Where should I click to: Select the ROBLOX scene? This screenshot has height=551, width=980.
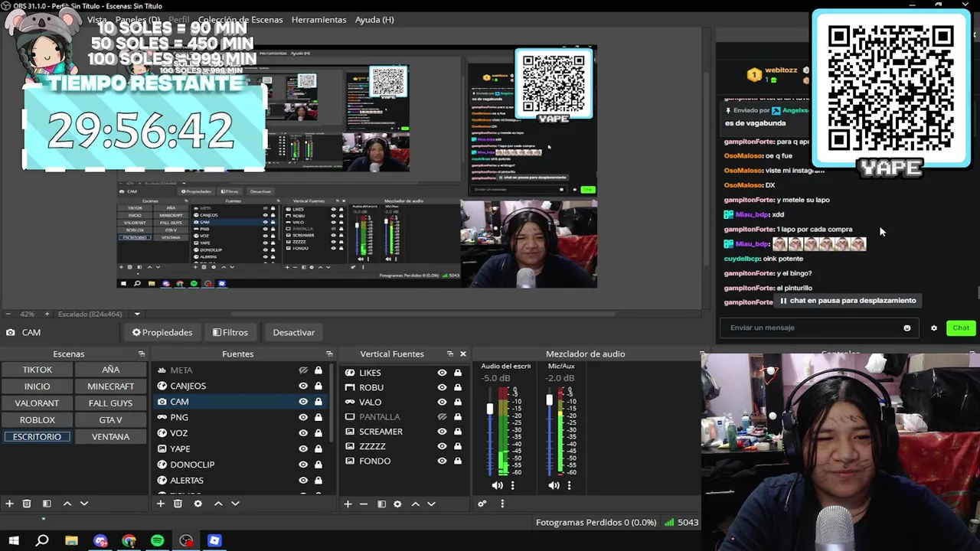pyautogui.click(x=37, y=420)
